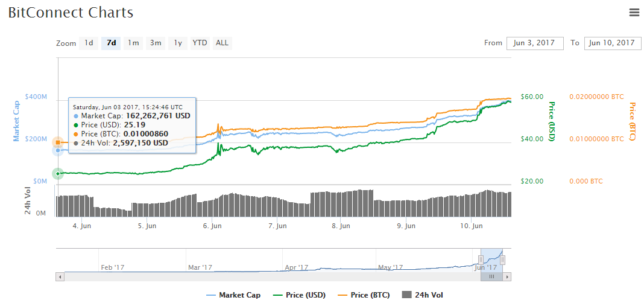
Task: Click the 24h Vol axis title
Action: tap(28, 201)
